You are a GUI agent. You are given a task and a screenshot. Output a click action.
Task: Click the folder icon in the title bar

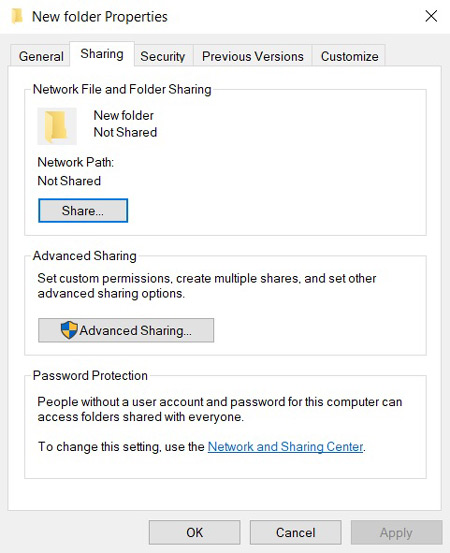[x=17, y=16]
